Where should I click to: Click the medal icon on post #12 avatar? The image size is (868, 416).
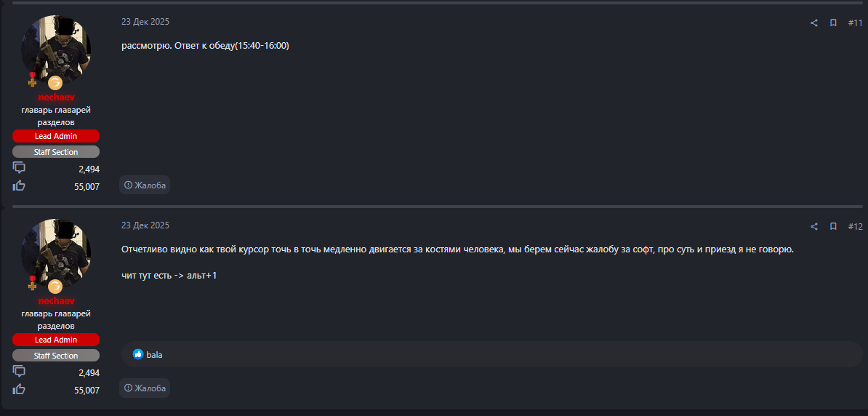coord(32,283)
